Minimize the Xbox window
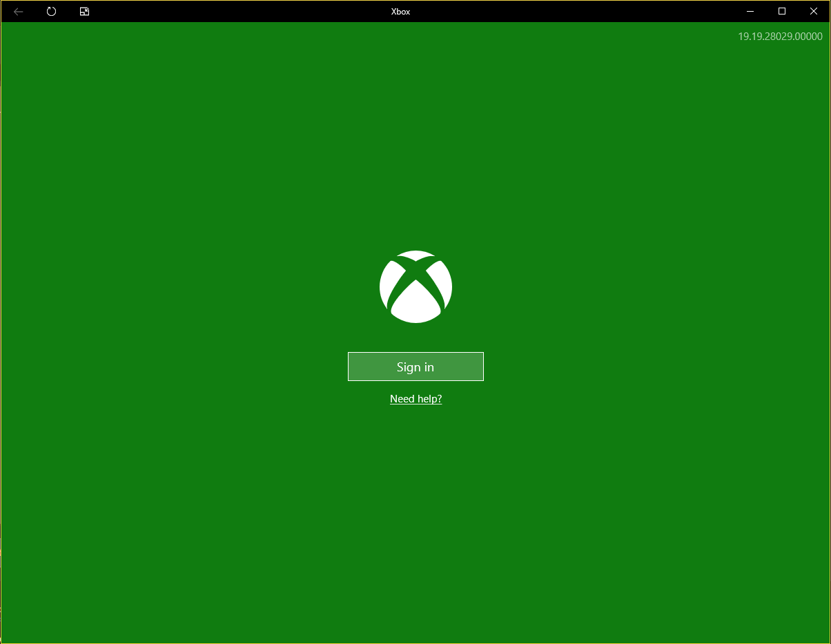This screenshot has height=644, width=831. pyautogui.click(x=750, y=11)
